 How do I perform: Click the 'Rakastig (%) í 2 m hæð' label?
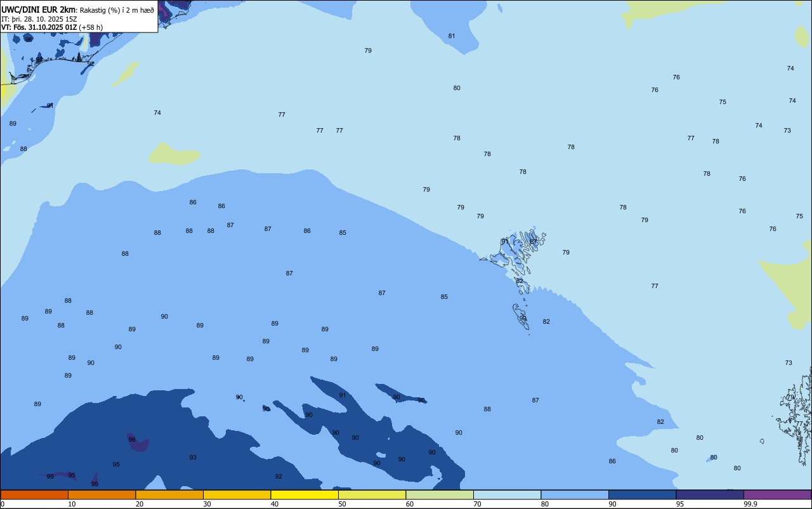(x=117, y=10)
